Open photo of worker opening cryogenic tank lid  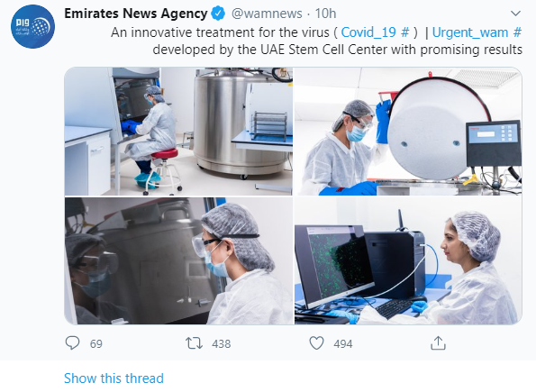pyautogui.click(x=408, y=132)
